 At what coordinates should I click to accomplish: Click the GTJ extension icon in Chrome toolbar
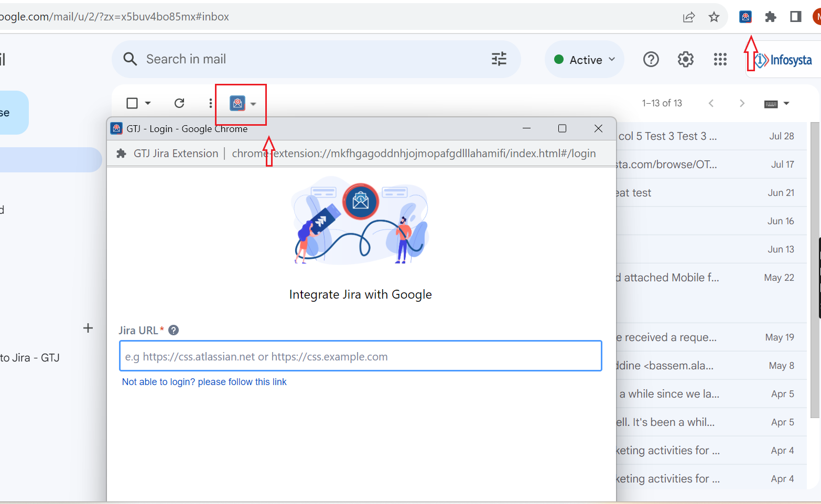tap(745, 17)
